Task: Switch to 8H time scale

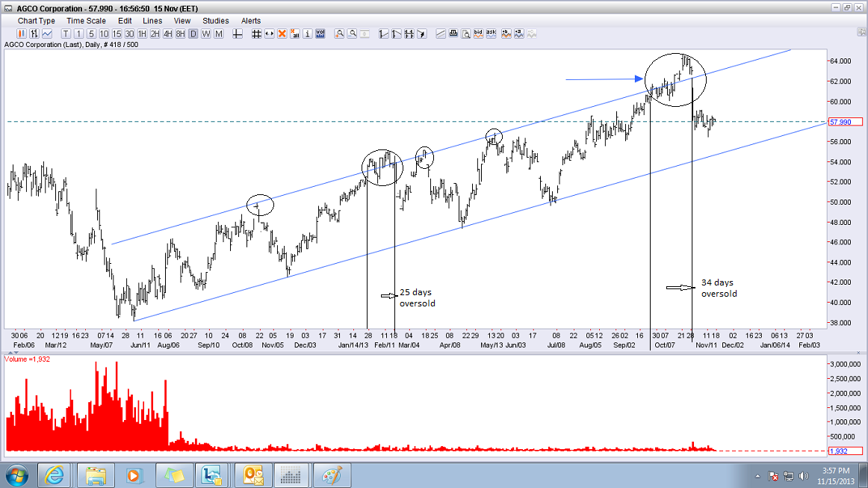Action: point(181,34)
